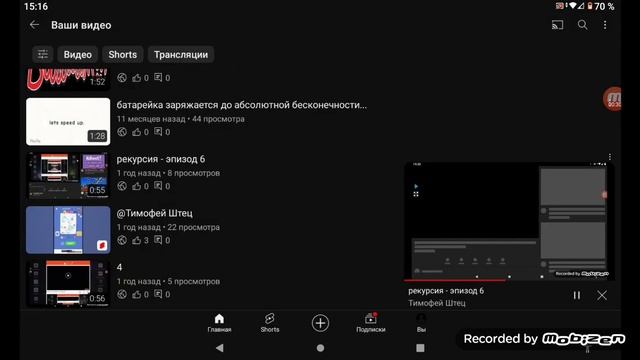Open the filter sliders chip
640x360 pixels.
43,54
